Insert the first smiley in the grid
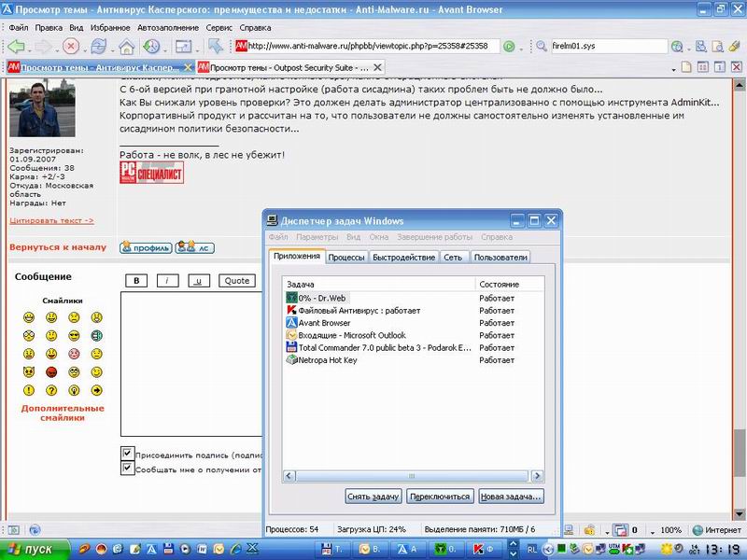The height and width of the screenshot is (560, 747). 29,317
